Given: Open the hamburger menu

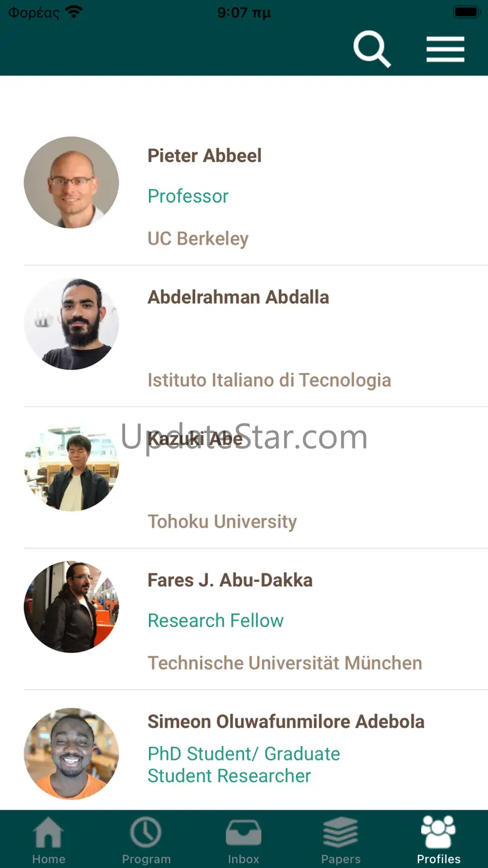Looking at the screenshot, I should [445, 49].
